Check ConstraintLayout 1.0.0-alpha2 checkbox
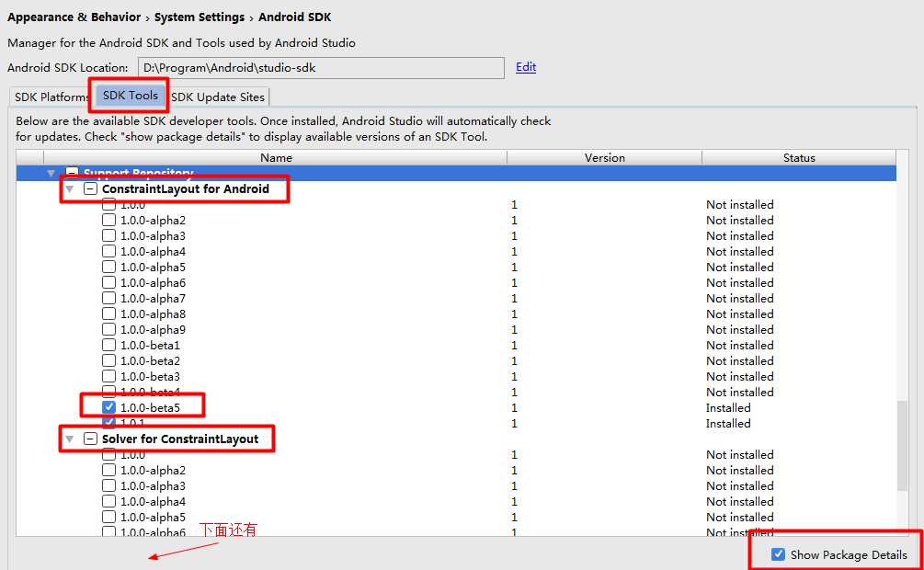The width and height of the screenshot is (924, 570). point(109,220)
